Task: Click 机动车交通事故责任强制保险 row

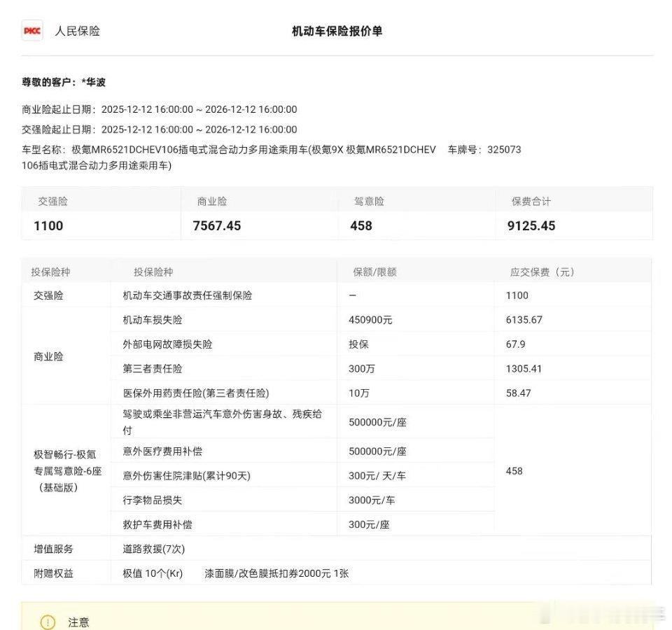Action: pos(188,295)
